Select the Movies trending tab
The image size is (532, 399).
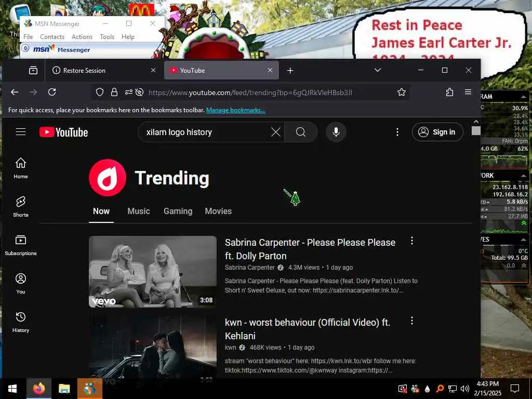click(218, 211)
